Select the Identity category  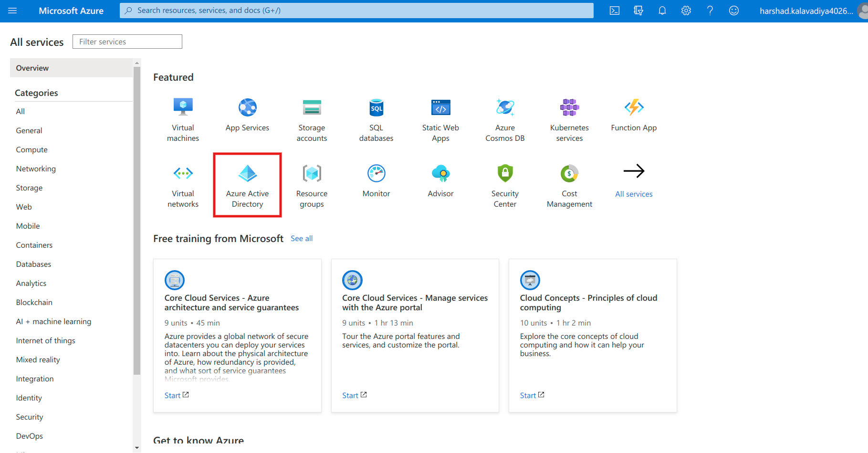tap(29, 398)
